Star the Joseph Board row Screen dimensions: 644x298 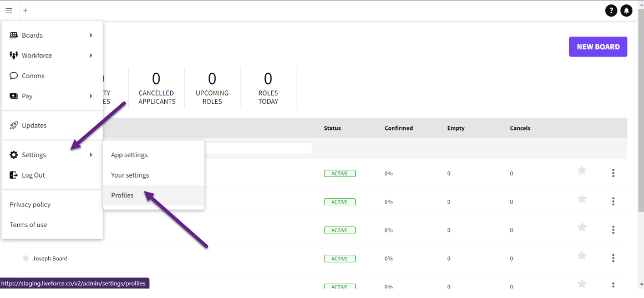click(x=581, y=255)
